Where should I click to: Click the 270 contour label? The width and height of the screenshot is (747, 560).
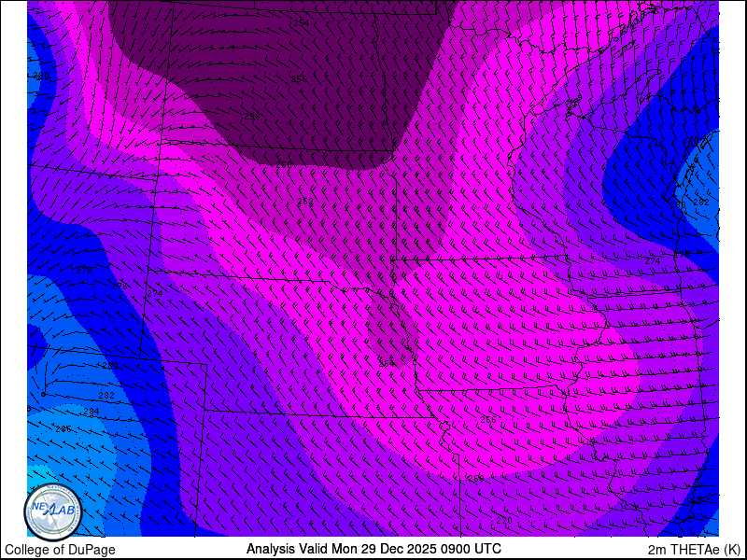(504, 521)
